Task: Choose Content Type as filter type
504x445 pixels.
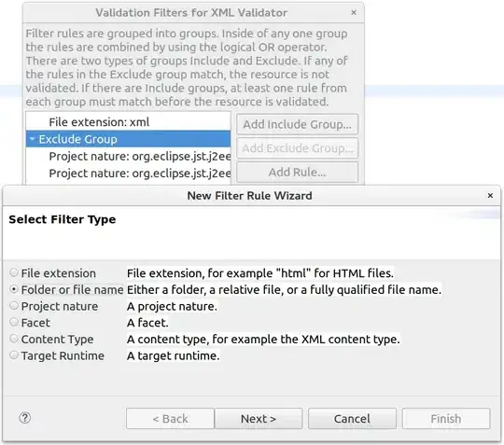Action: click(14, 339)
